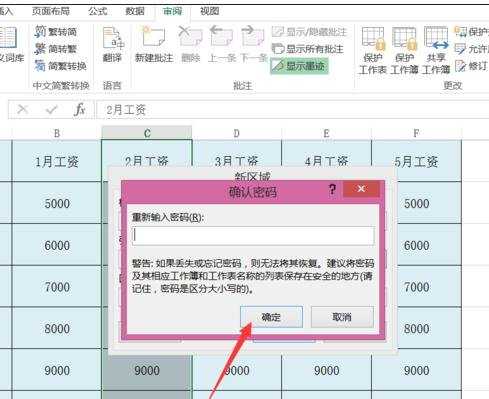Click the formula bar confirm checkmark
Screen dimensions: 489x399
coord(51,109)
